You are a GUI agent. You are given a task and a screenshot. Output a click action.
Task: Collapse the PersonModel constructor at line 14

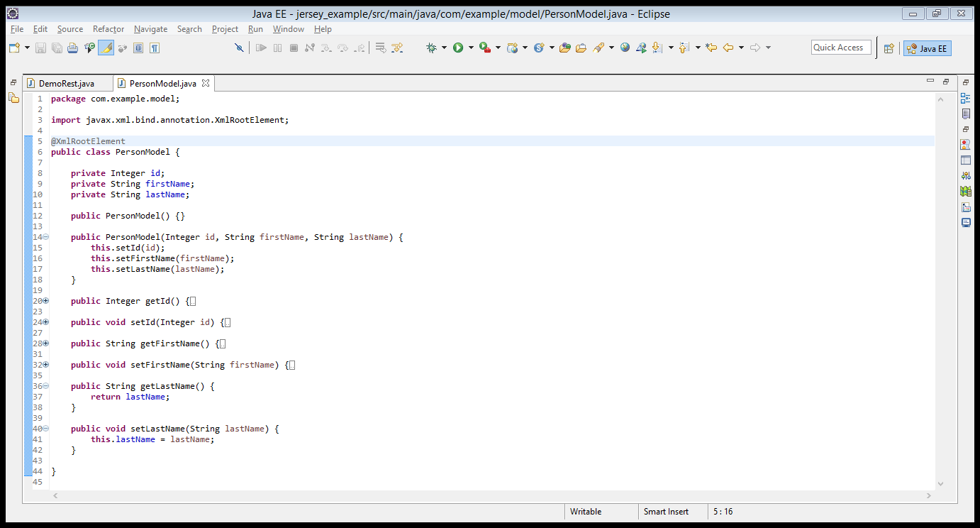(x=46, y=237)
